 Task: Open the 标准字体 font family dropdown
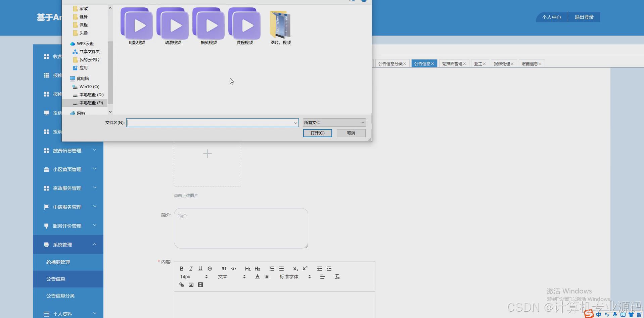coord(295,277)
